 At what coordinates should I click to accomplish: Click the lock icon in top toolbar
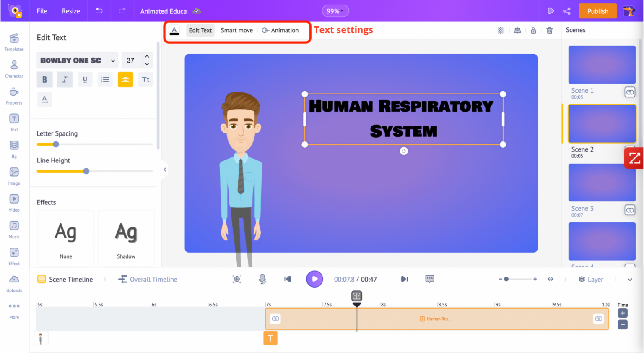[x=533, y=30]
